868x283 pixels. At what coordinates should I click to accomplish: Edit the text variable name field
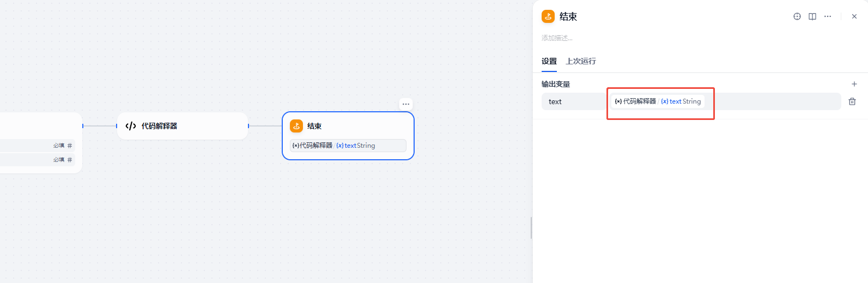573,101
